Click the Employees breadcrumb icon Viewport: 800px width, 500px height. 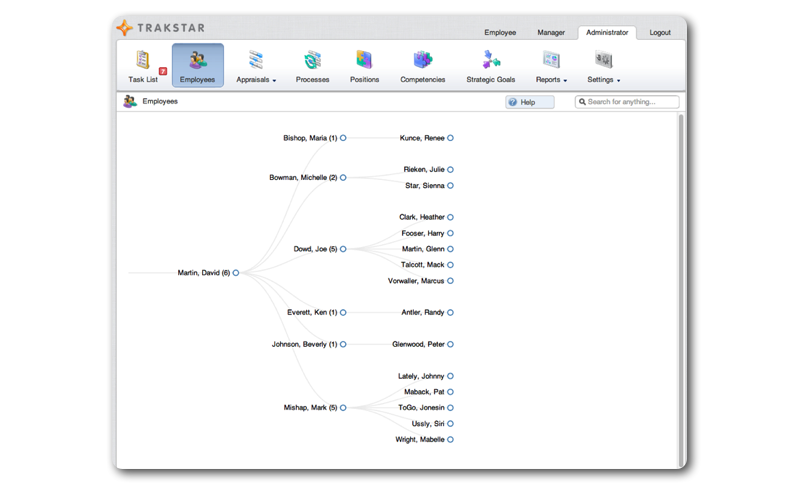click(130, 101)
